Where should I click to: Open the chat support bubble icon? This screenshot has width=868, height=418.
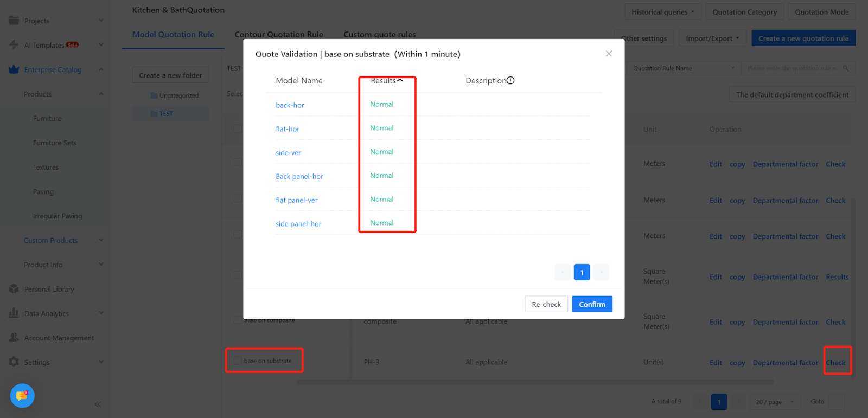[x=22, y=396]
